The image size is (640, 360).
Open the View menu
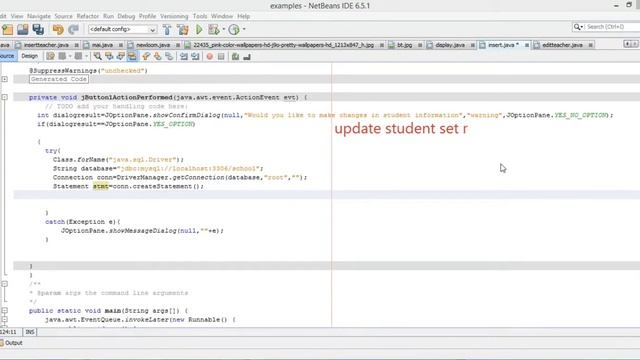[17, 16]
